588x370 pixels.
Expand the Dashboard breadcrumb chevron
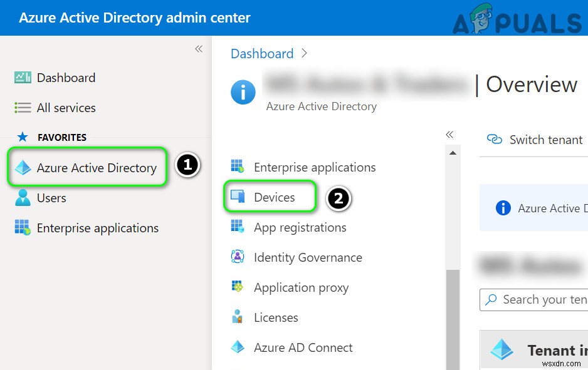[x=305, y=54]
